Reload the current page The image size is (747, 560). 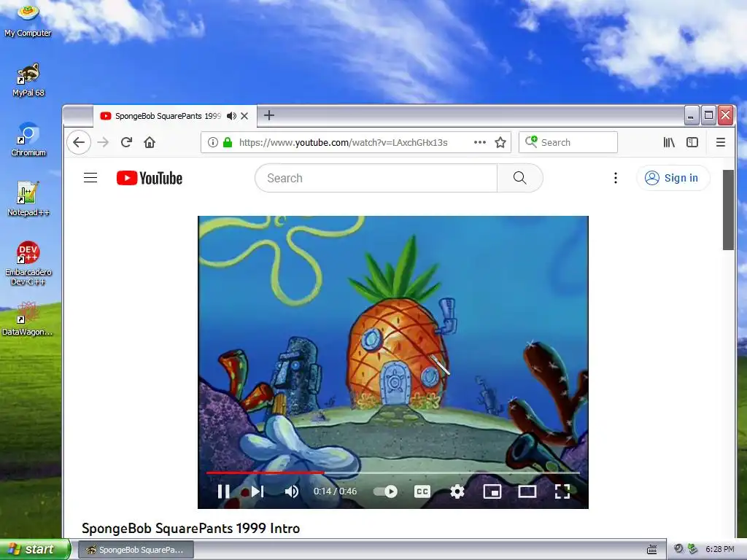[x=126, y=142]
